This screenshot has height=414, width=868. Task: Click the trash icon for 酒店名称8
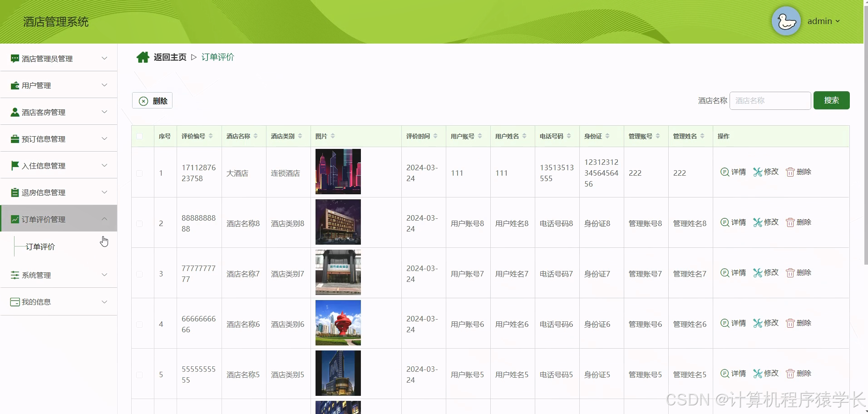click(790, 222)
